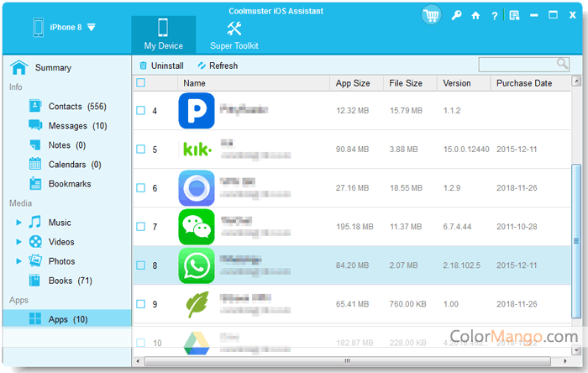Expand the Videos tree item
This screenshot has height=373, width=588.
coord(18,242)
